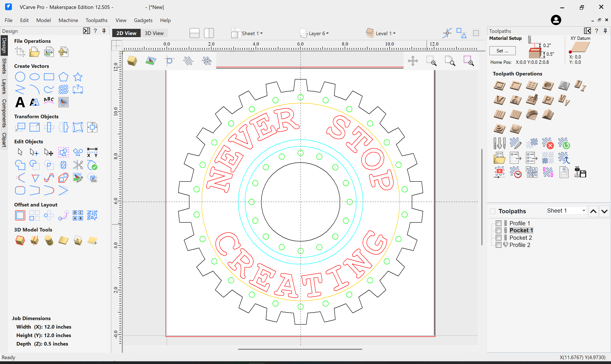The image size is (611, 364).
Task: Open the Sheet 1 selector in Toolpaths panel
Action: [566, 211]
